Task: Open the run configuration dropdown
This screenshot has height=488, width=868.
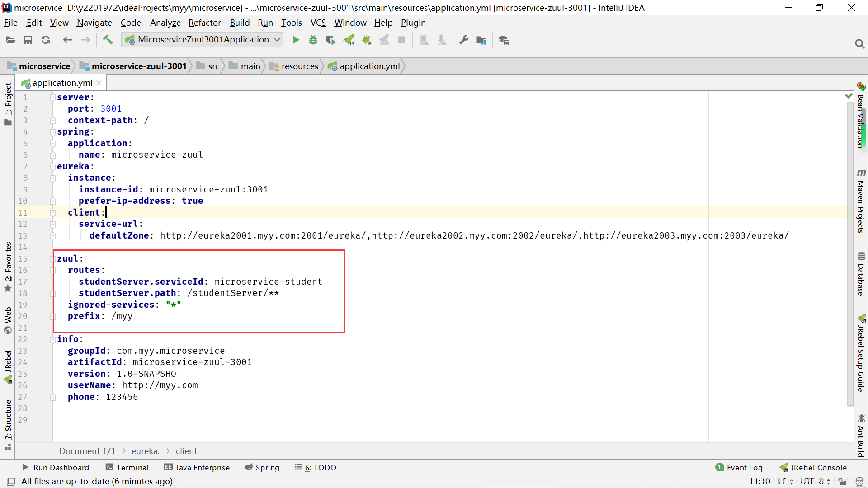Action: (202, 40)
